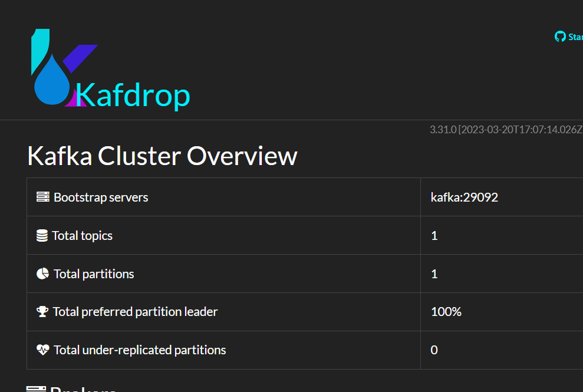Select the kafka:29092 value
The image size is (583, 392).
pos(464,197)
